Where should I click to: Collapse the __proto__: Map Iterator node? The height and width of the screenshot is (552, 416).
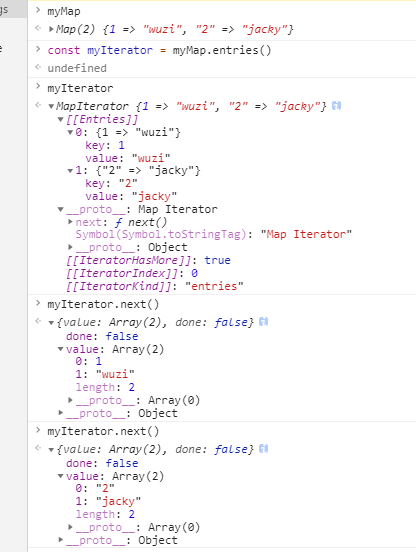[x=61, y=209]
